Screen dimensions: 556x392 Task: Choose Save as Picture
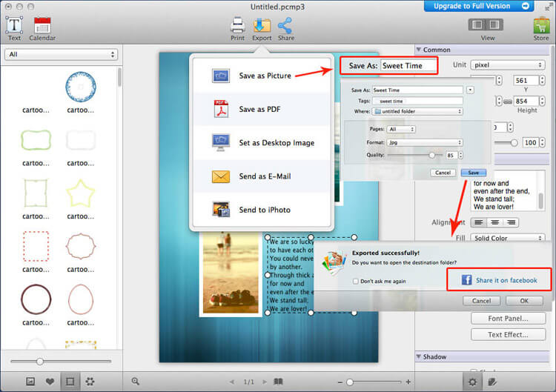[262, 76]
